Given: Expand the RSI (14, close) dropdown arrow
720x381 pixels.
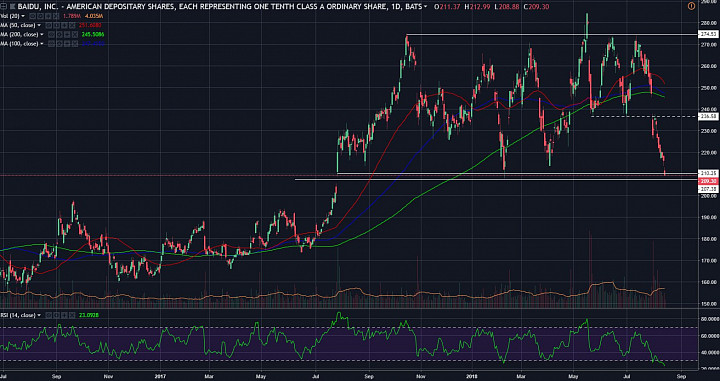Looking at the screenshot, I should pos(39,315).
